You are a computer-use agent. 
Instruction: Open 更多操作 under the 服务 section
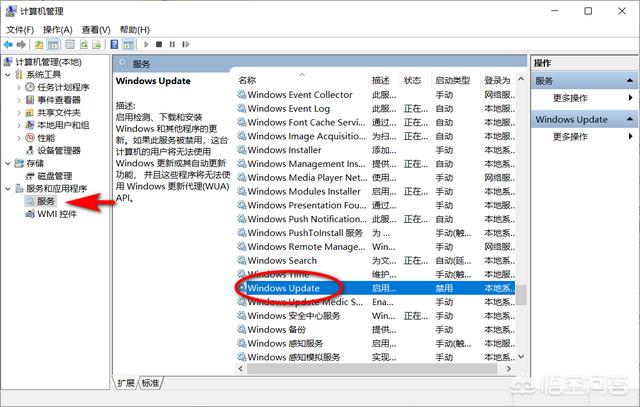570,98
